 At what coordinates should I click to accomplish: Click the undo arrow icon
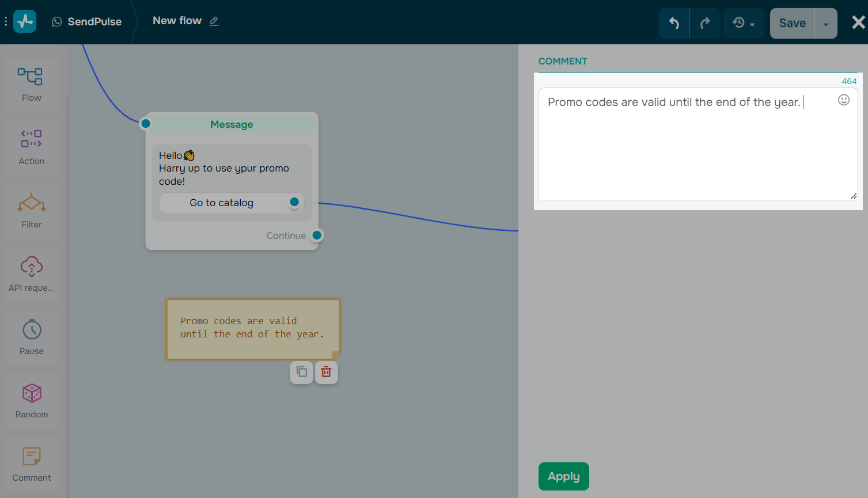(x=674, y=22)
